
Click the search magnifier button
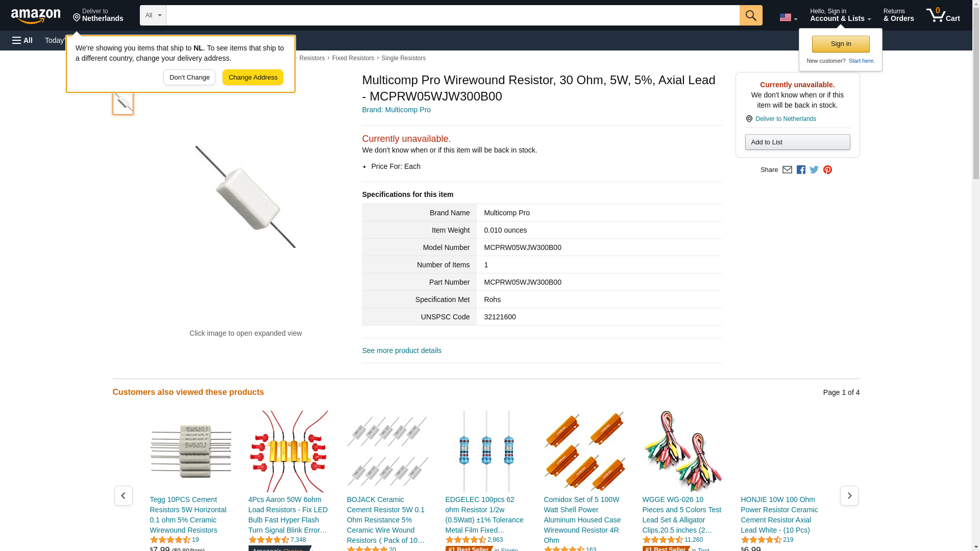(750, 15)
